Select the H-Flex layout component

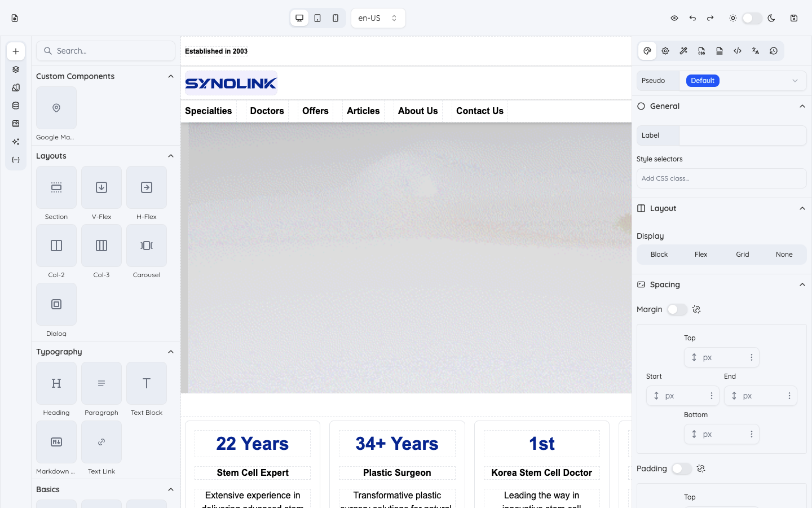(x=147, y=187)
